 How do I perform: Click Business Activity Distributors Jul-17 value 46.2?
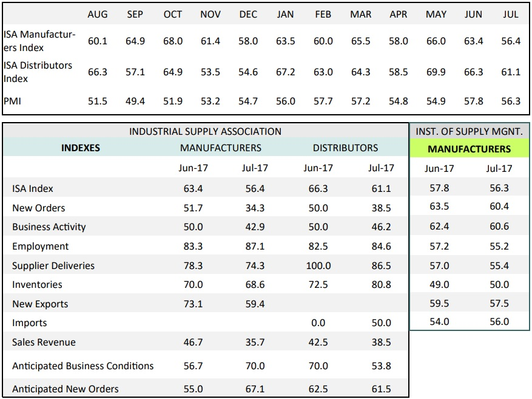tap(381, 227)
